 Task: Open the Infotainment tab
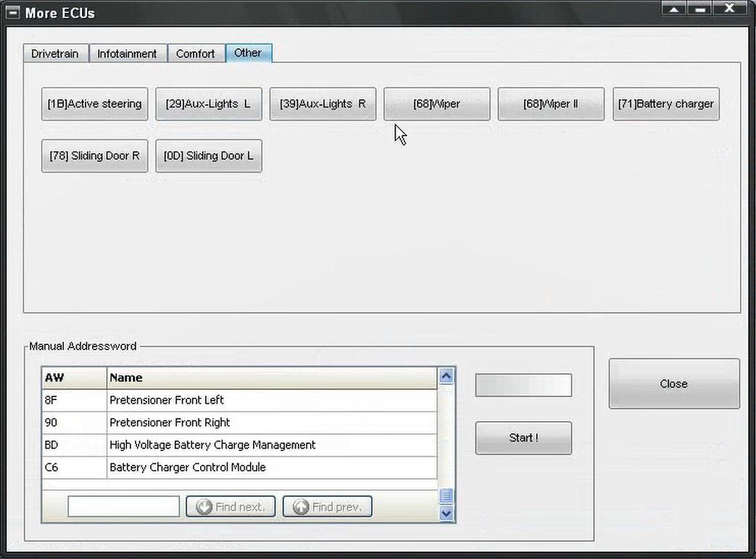point(127,54)
